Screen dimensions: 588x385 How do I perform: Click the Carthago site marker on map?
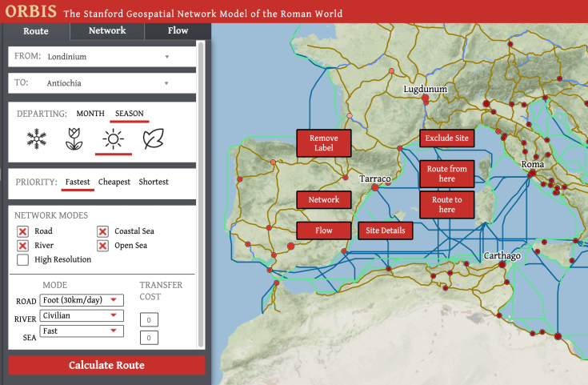[x=502, y=264]
